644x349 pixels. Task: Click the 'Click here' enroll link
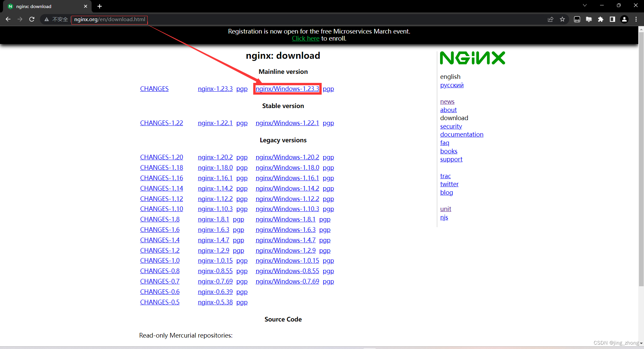tap(305, 39)
